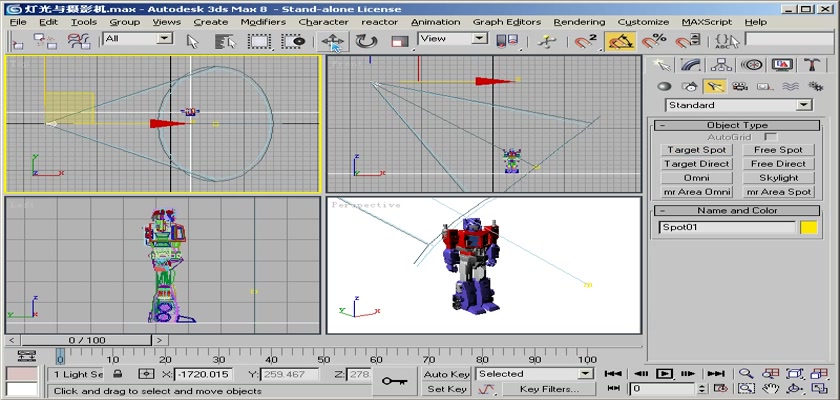Switch to the Modify command panel tab
The image size is (840, 400).
[691, 65]
